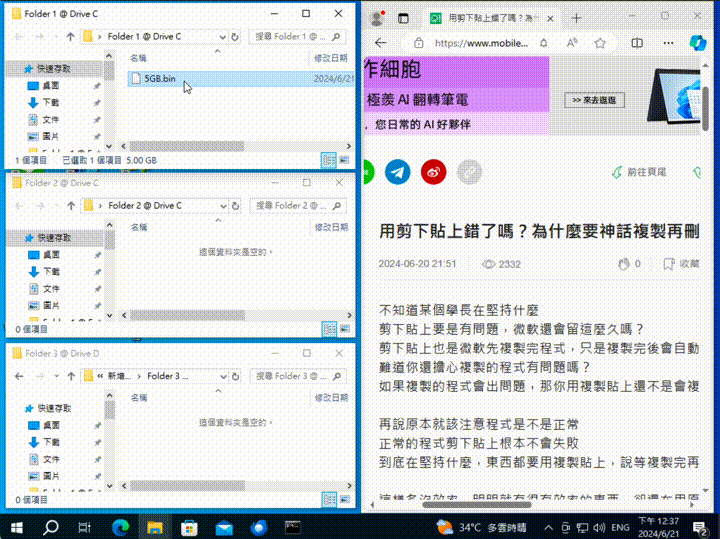Open the notification center icon
Viewport: 720px width, 539px height.
click(700, 528)
